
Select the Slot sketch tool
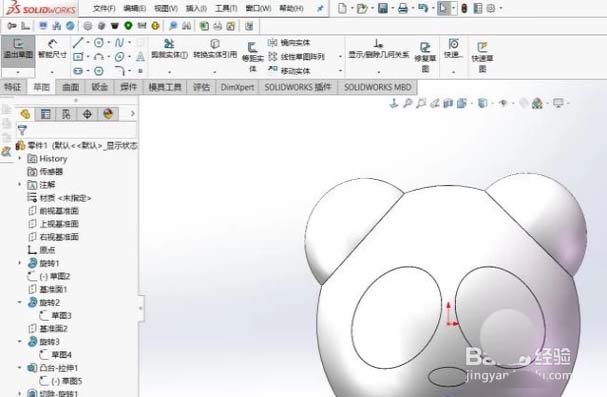[x=78, y=71]
